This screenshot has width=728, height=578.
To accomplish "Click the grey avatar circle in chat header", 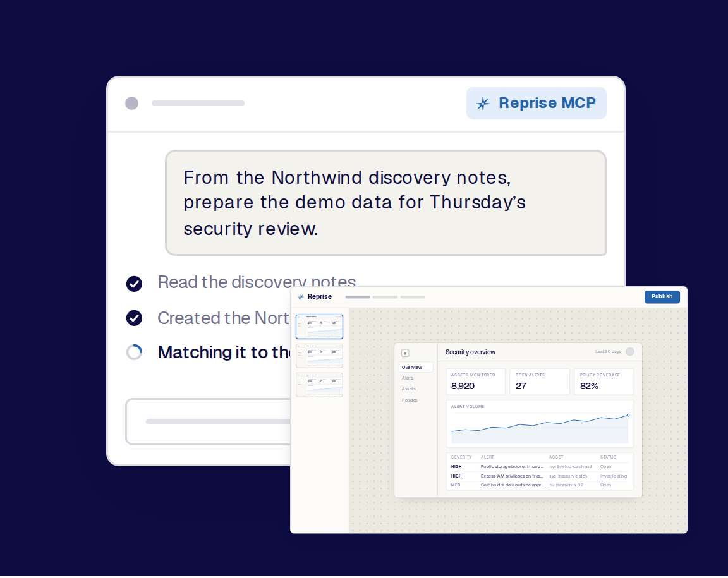I will pyautogui.click(x=132, y=103).
